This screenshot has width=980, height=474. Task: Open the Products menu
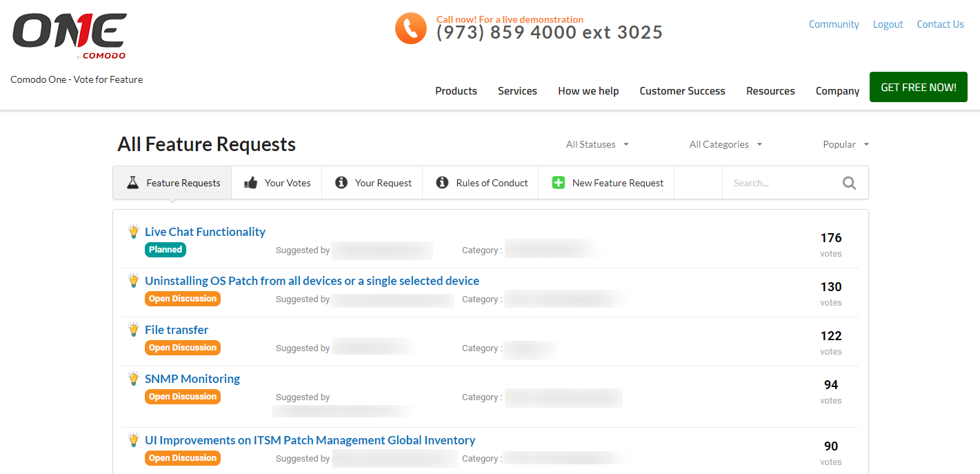(x=456, y=91)
